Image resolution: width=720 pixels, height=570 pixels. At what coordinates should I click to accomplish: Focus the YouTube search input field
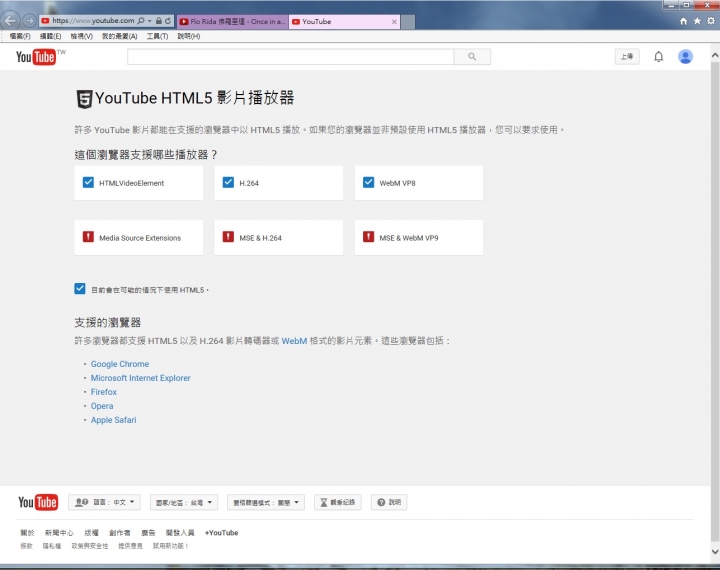click(291, 56)
